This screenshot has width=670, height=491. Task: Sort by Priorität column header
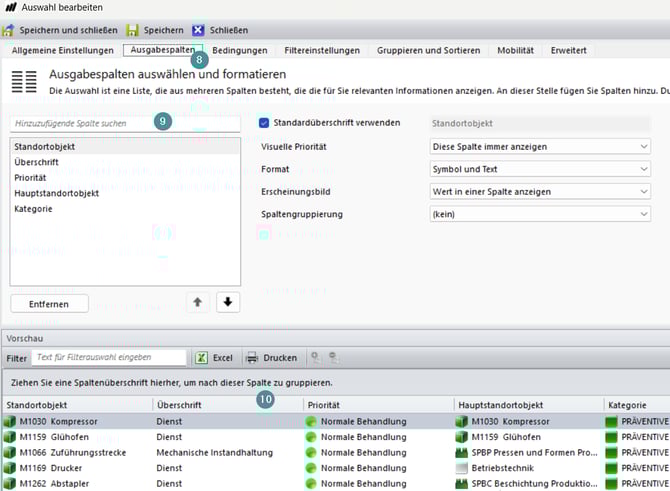point(379,405)
